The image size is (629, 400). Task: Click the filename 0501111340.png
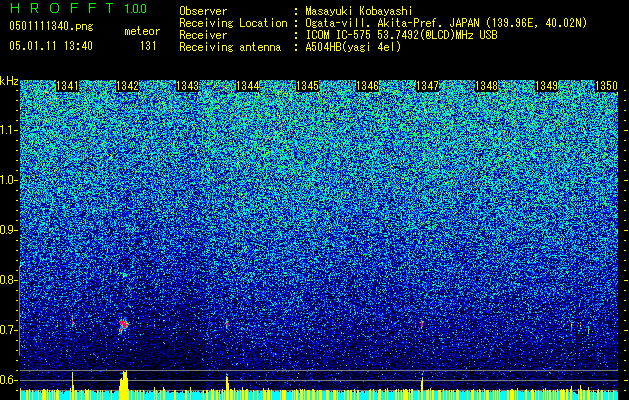click(51, 27)
